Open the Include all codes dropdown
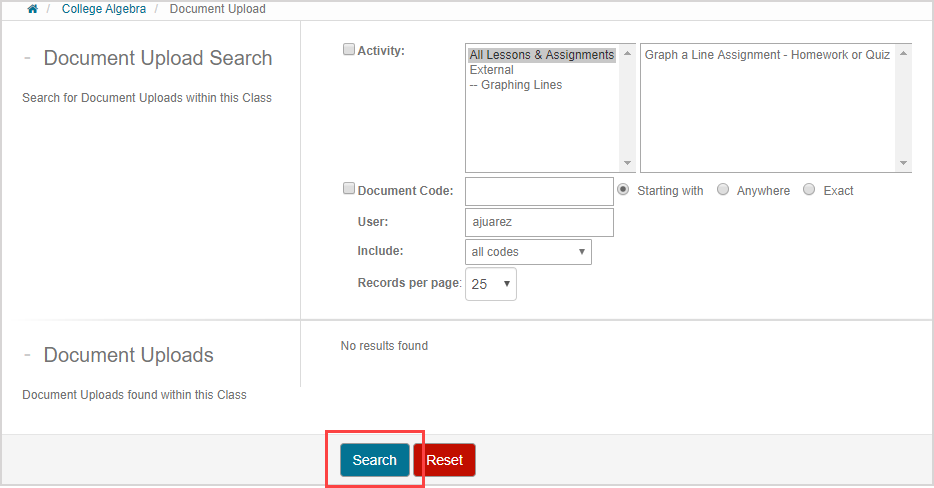The image size is (934, 488). [x=528, y=252]
